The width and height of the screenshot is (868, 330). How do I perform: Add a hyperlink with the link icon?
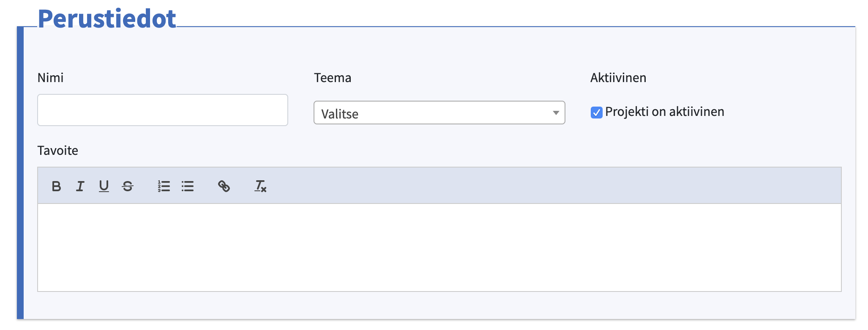[224, 186]
